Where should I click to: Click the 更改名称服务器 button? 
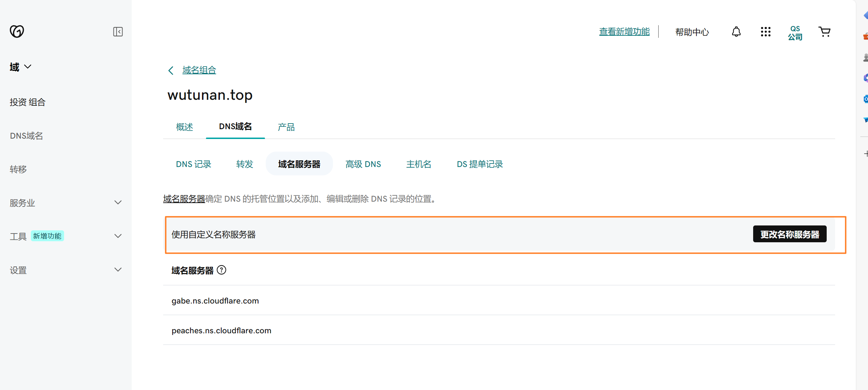pyautogui.click(x=790, y=234)
